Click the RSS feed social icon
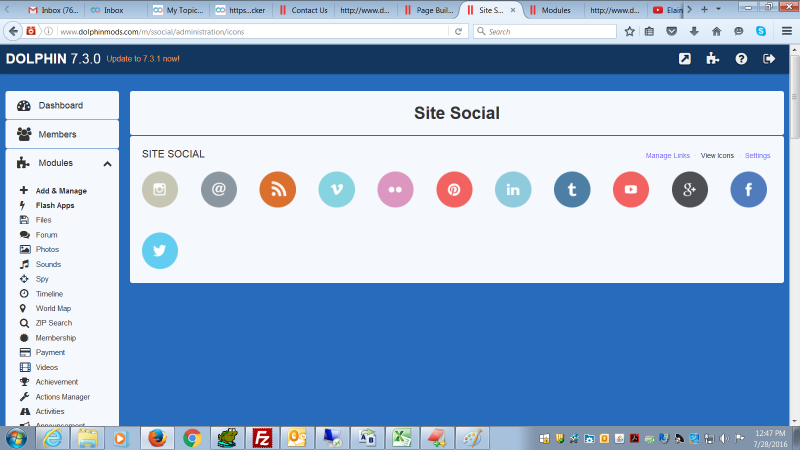Screen dimensions: 800x450 click(x=278, y=189)
